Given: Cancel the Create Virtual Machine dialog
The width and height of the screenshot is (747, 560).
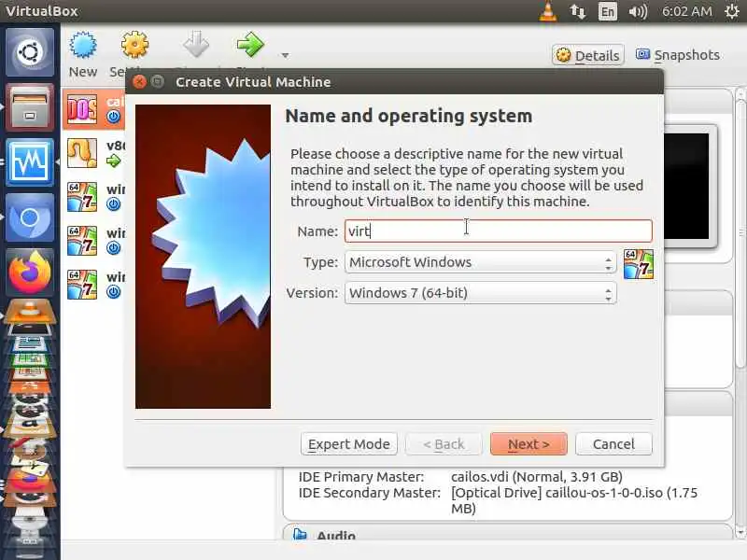Looking at the screenshot, I should pyautogui.click(x=613, y=444).
